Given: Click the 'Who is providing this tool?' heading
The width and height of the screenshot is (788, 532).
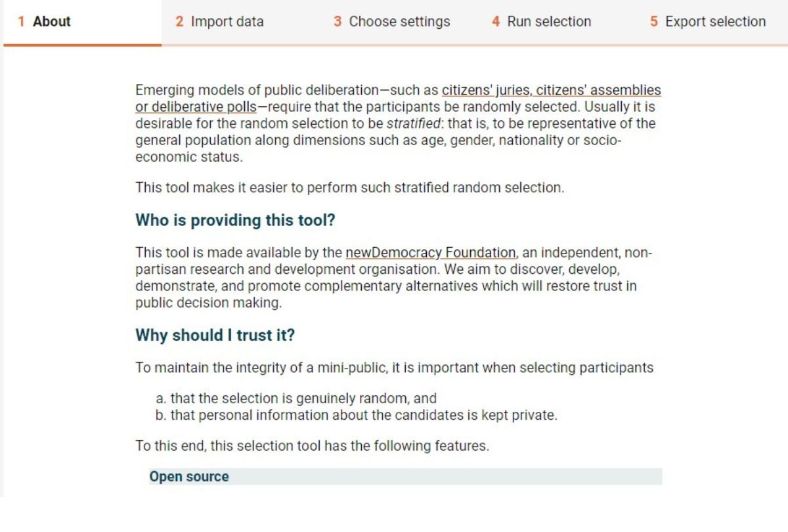Looking at the screenshot, I should pyautogui.click(x=235, y=221).
